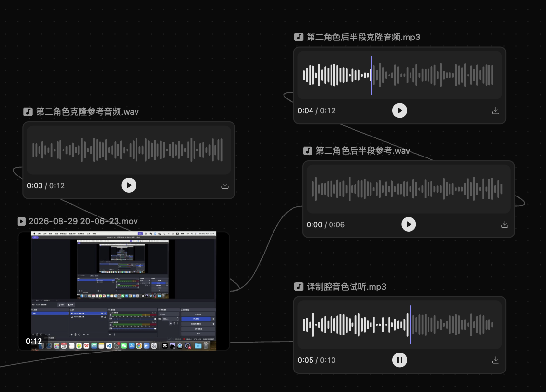Seek in 第二角色后半段克隆音频.mp3 waveform
The height and width of the screenshot is (392, 546).
click(400, 75)
